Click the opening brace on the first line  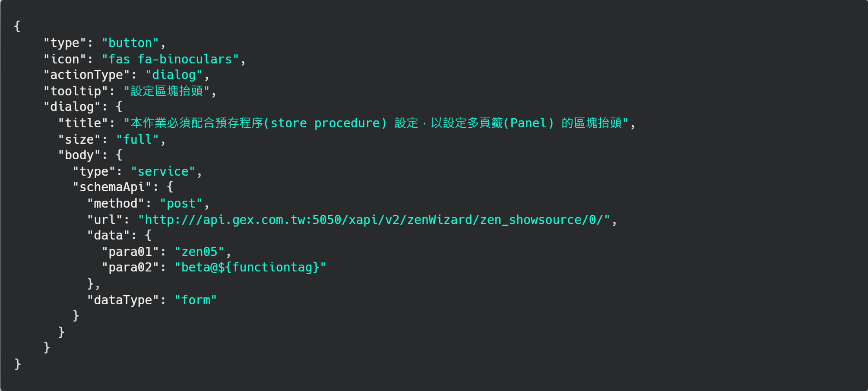coord(17,26)
